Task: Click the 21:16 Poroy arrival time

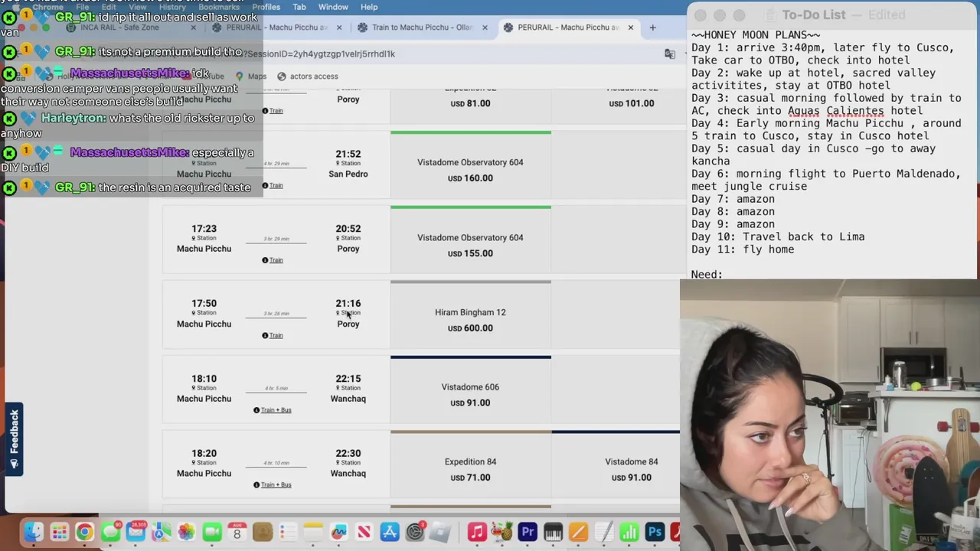Action: tap(348, 304)
